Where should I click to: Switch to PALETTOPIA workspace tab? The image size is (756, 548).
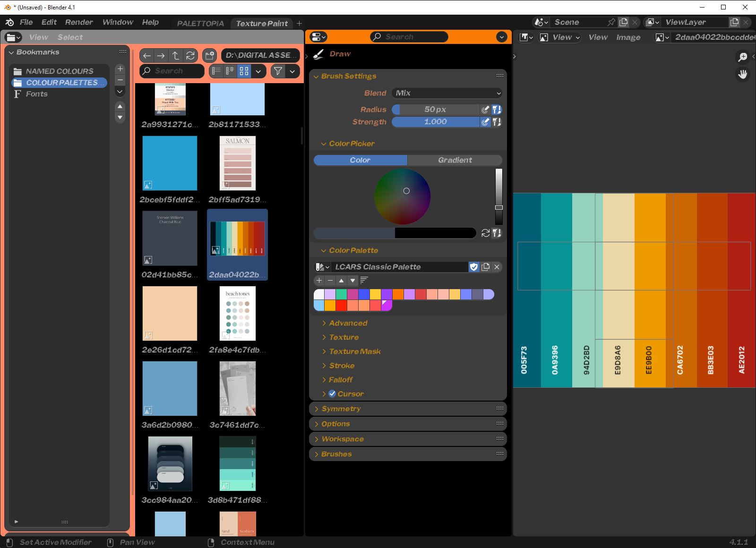coord(200,23)
